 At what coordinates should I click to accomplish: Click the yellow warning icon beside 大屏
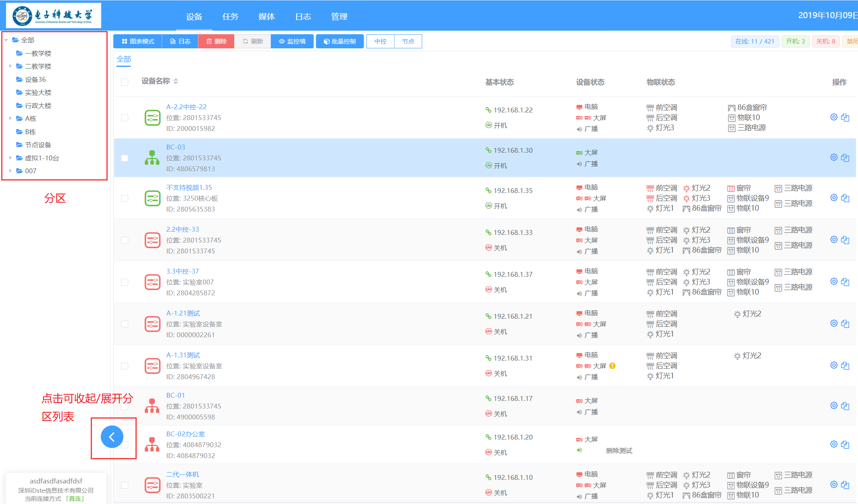[612, 366]
